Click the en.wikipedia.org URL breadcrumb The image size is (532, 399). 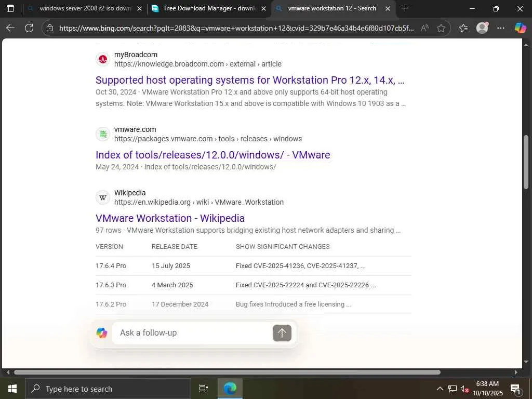[199, 202]
